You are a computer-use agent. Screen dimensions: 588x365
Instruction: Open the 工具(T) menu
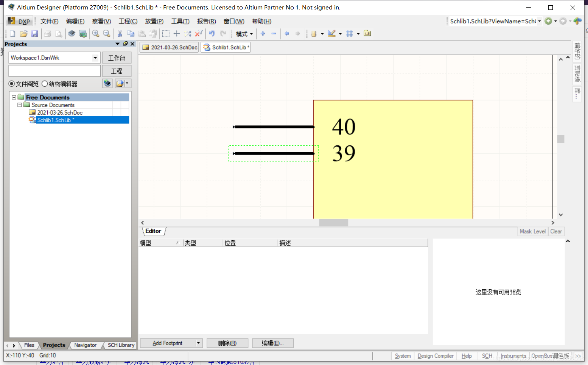coord(180,21)
